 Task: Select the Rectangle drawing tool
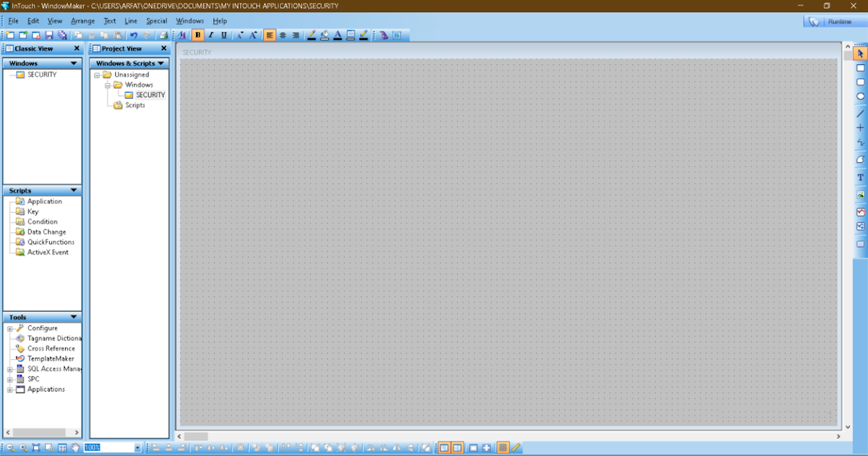[x=860, y=67]
